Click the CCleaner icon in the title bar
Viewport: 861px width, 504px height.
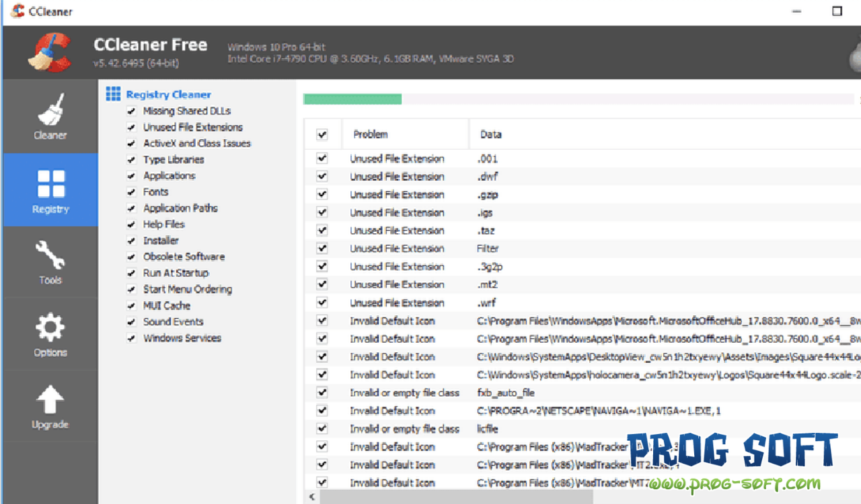click(16, 11)
